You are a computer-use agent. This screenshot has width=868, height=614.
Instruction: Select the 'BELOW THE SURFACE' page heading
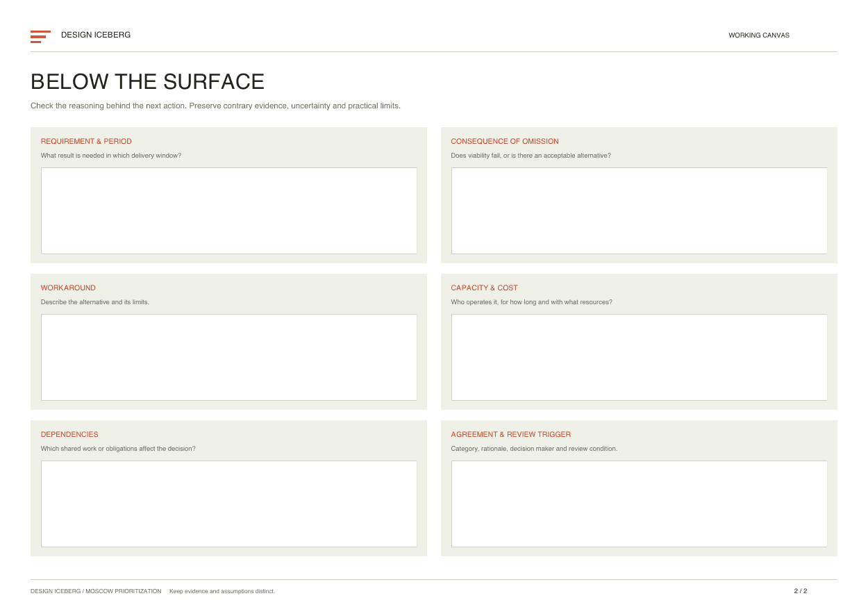[147, 82]
